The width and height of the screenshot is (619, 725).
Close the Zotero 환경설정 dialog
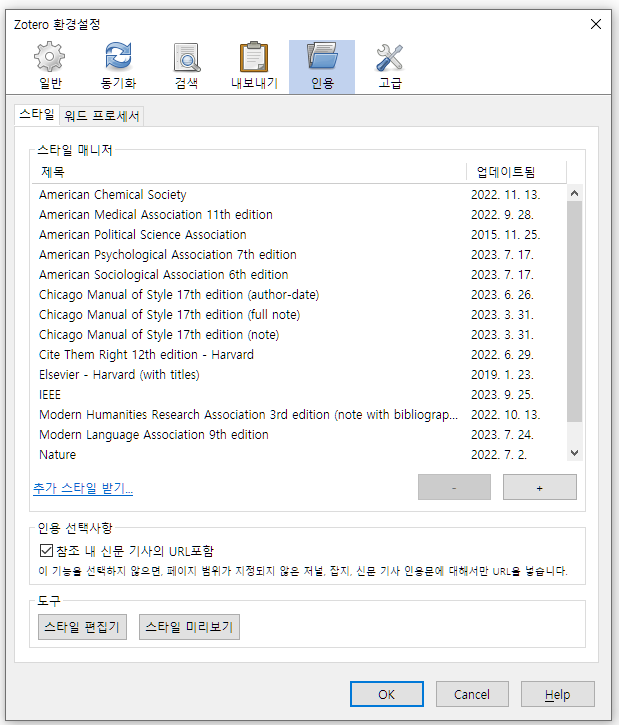click(596, 24)
